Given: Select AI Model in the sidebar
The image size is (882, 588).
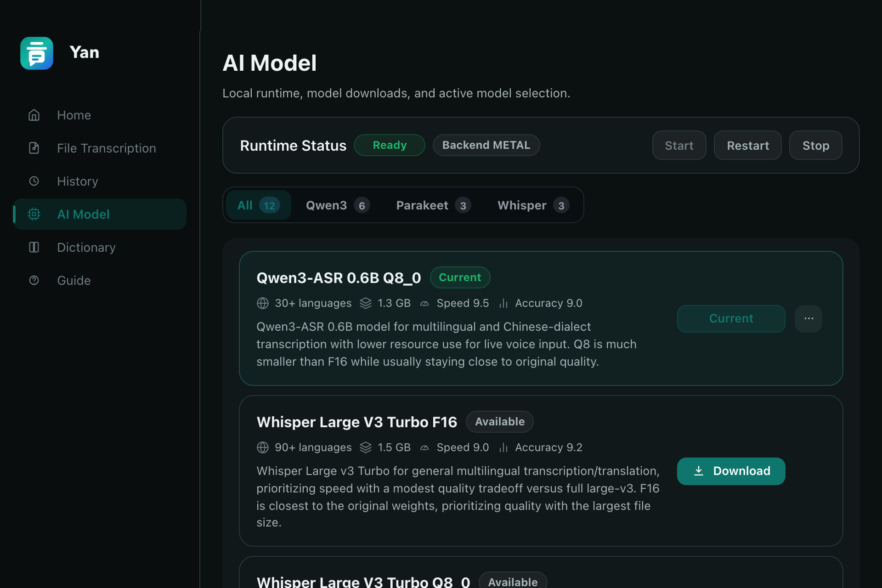Looking at the screenshot, I should coord(100,214).
